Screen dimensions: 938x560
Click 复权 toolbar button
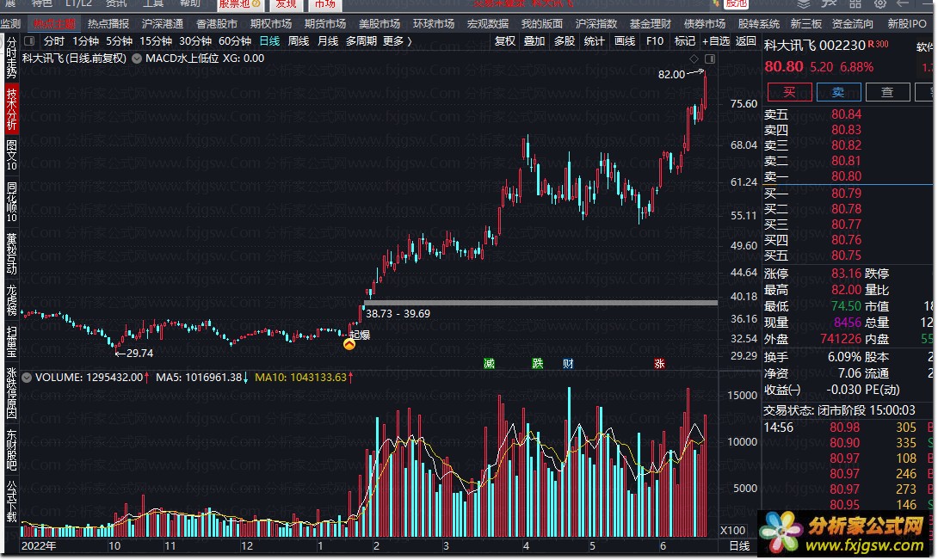(x=505, y=41)
